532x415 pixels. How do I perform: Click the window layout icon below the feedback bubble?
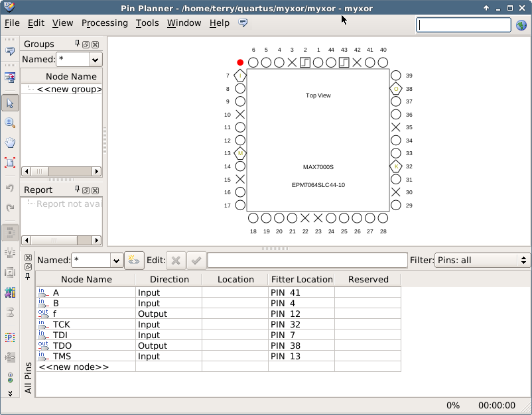point(10,78)
